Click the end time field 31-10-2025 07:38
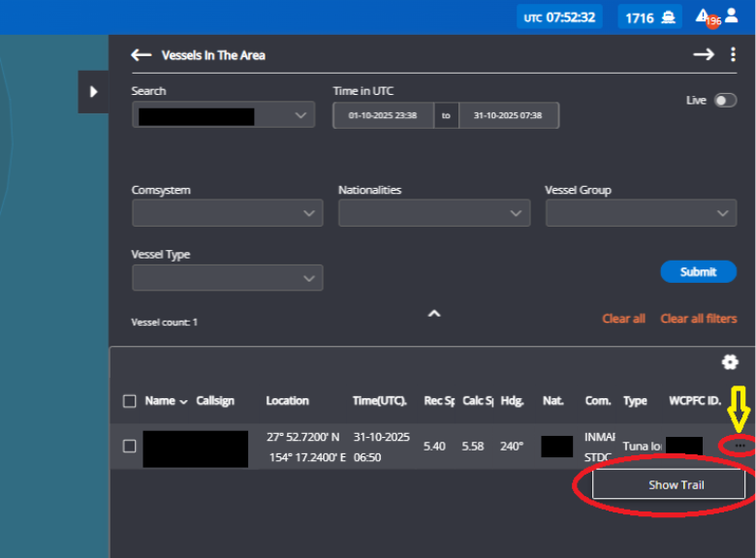Image resolution: width=756 pixels, height=558 pixels. pos(509,115)
